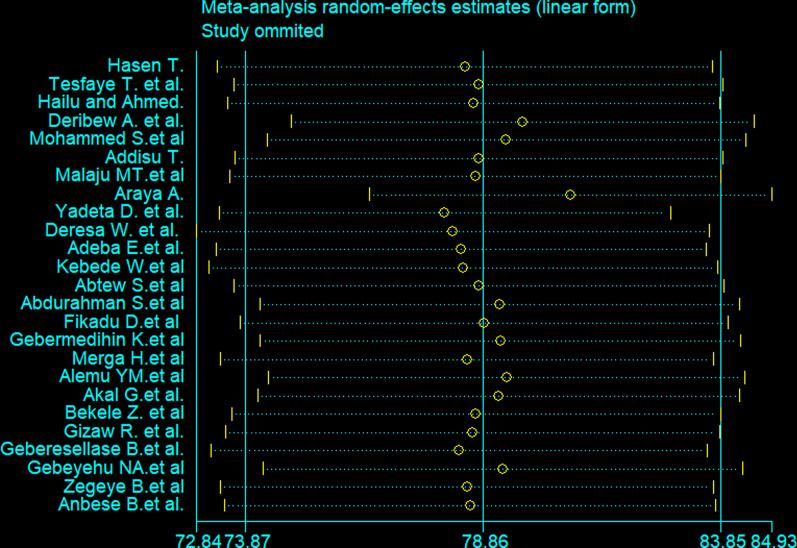The image size is (797, 548).
Task: Click the 78.86 axis value
Action: (484, 540)
